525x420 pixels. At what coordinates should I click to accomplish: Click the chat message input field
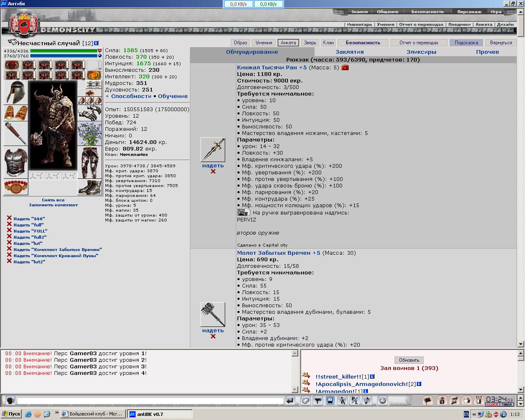click(x=150, y=401)
